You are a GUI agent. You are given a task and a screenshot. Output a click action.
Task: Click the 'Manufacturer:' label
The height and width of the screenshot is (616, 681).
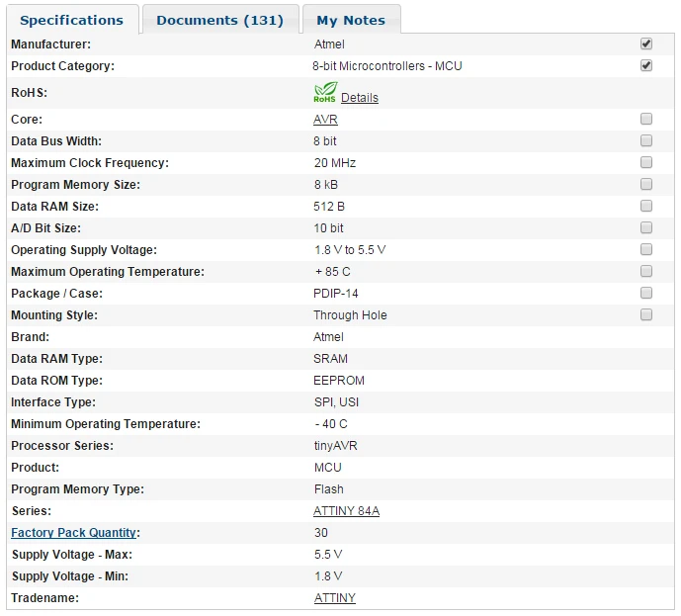[x=50, y=44]
